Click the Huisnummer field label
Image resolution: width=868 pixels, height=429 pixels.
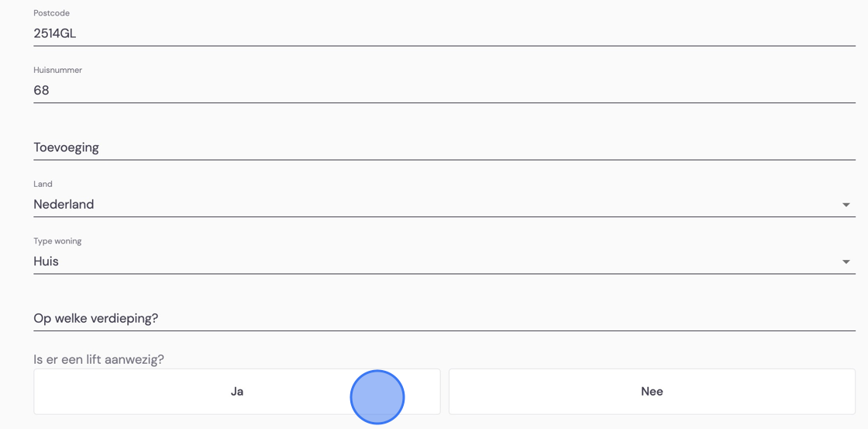pos(57,70)
